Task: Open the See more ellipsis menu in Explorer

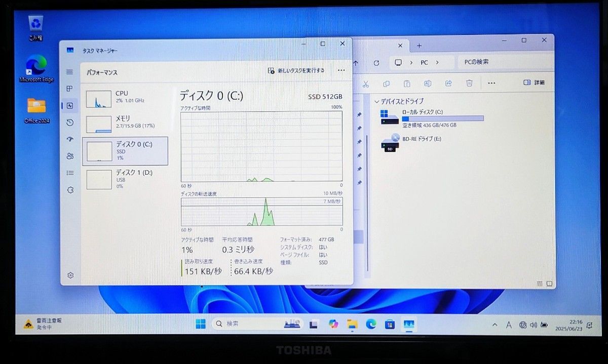Action: pyautogui.click(x=490, y=83)
